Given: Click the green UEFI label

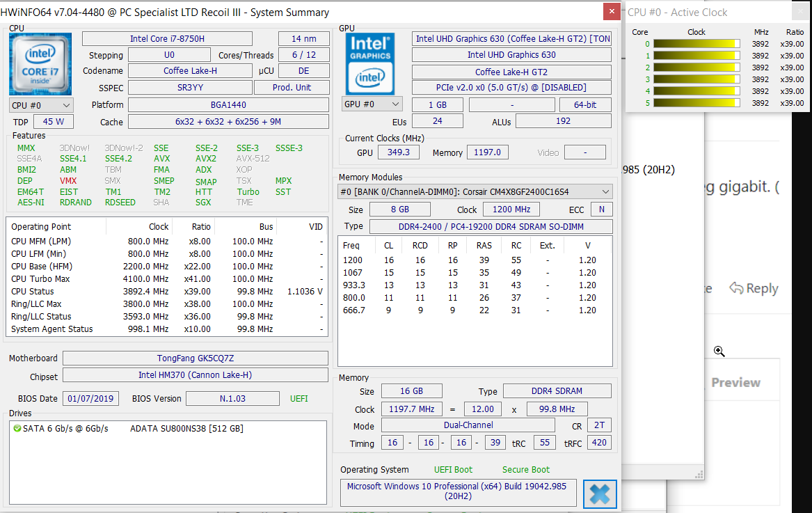Looking at the screenshot, I should coord(298,398).
